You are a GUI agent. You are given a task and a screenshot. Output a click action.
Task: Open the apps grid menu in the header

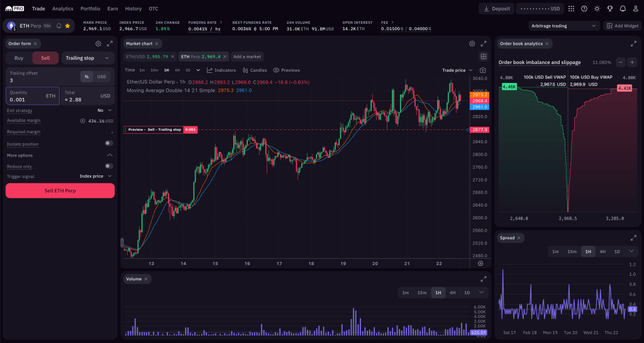point(571,9)
